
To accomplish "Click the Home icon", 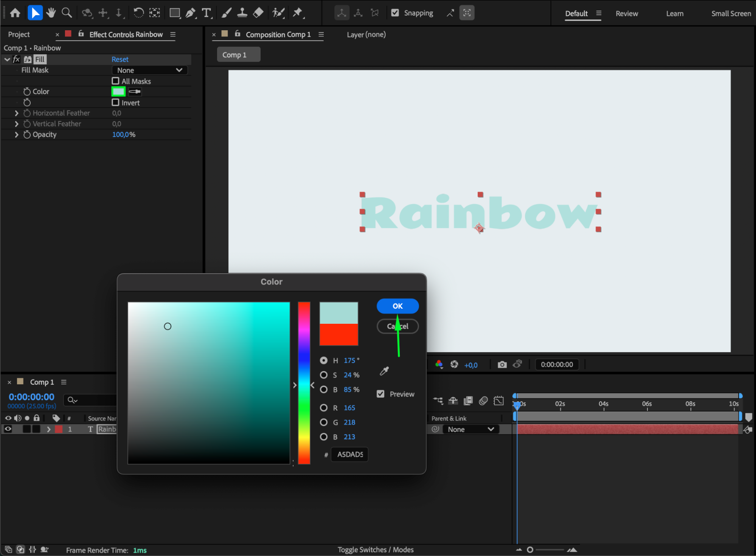I will [x=15, y=13].
